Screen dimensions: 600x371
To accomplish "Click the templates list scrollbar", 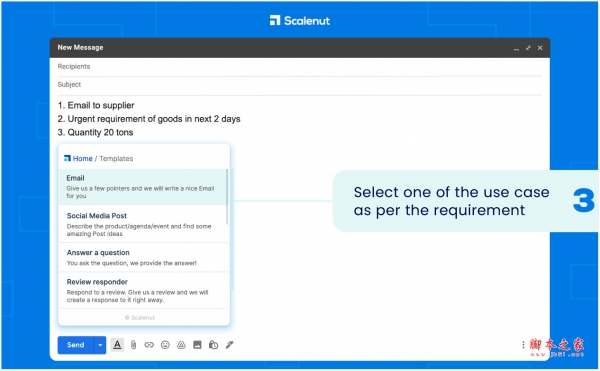I will (x=227, y=197).
